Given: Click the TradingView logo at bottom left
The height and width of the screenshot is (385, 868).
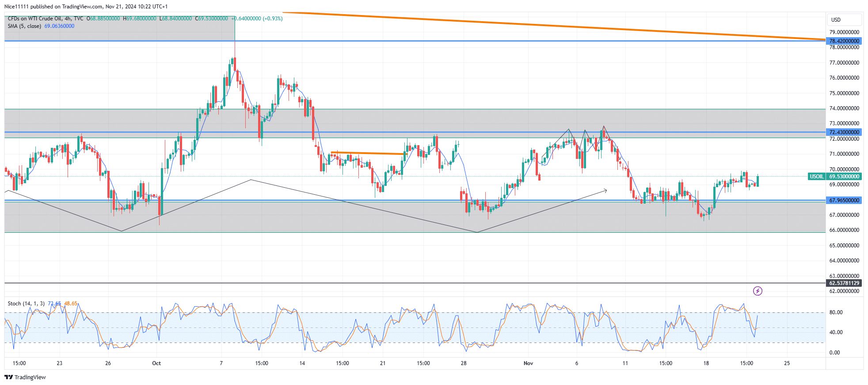Looking at the screenshot, I should pyautogui.click(x=25, y=377).
